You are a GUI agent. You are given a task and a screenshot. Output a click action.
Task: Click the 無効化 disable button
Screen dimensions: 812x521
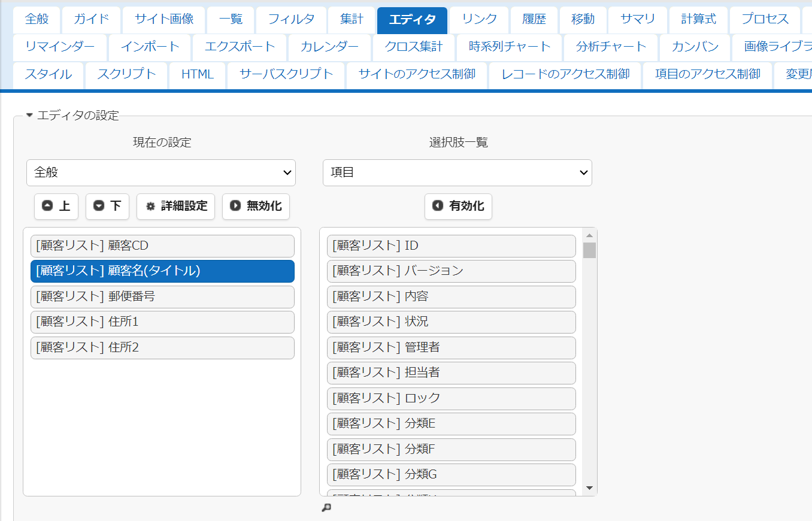256,206
